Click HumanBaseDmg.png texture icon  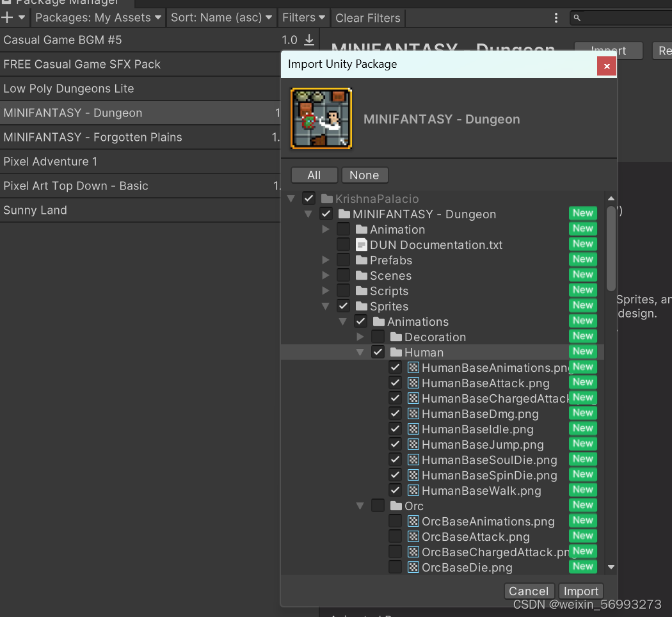pyautogui.click(x=413, y=413)
